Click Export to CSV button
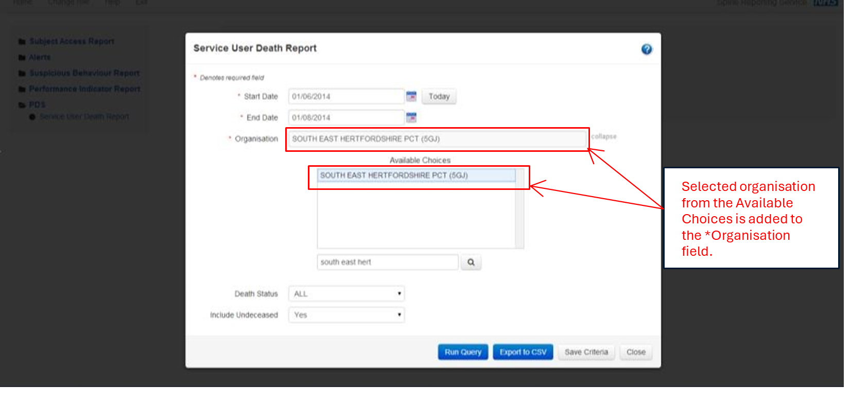Image resolution: width=868 pixels, height=403 pixels. tap(523, 352)
